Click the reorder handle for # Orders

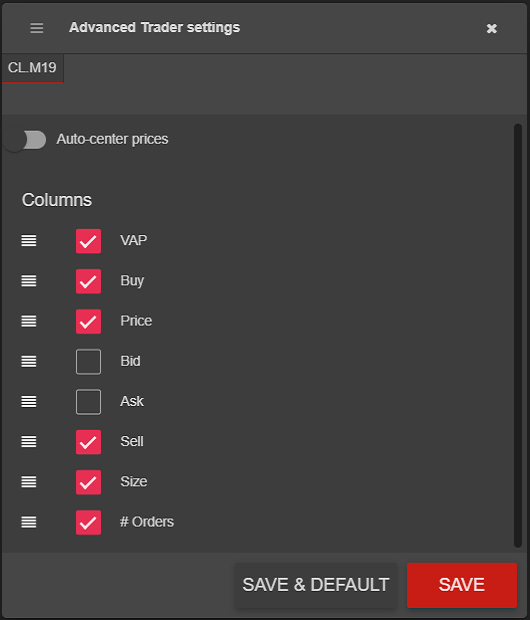[x=29, y=522]
